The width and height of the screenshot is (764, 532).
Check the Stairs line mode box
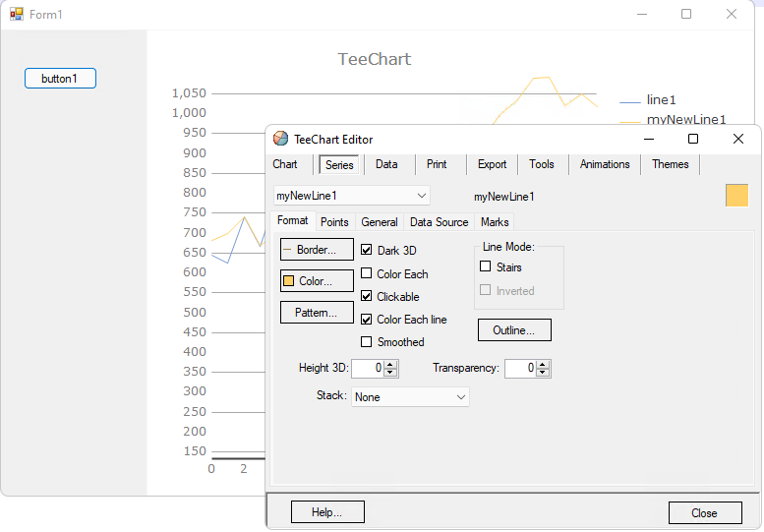pos(486,266)
